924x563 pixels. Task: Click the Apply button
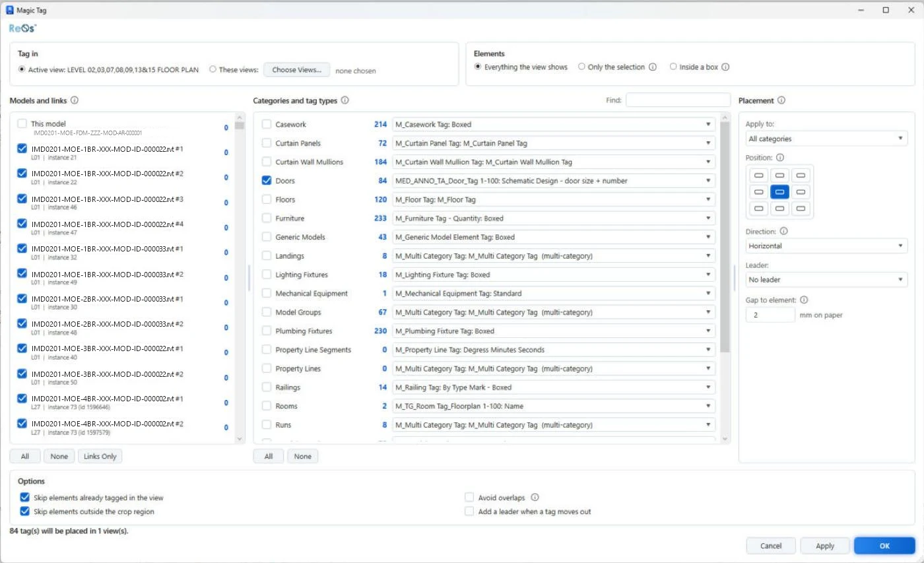pyautogui.click(x=825, y=546)
